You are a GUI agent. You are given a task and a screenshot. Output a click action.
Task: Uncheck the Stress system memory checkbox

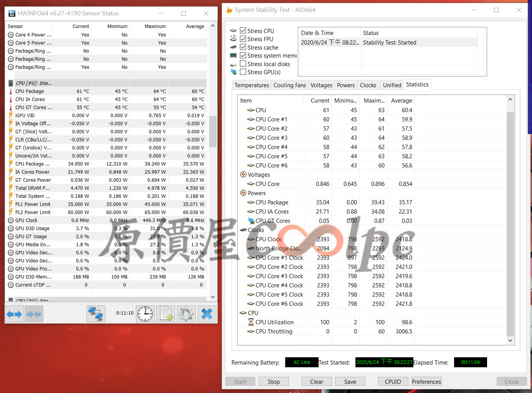(243, 56)
